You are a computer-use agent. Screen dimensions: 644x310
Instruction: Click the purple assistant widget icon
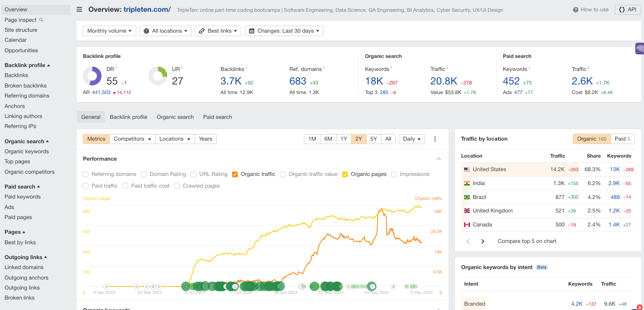[639, 48]
